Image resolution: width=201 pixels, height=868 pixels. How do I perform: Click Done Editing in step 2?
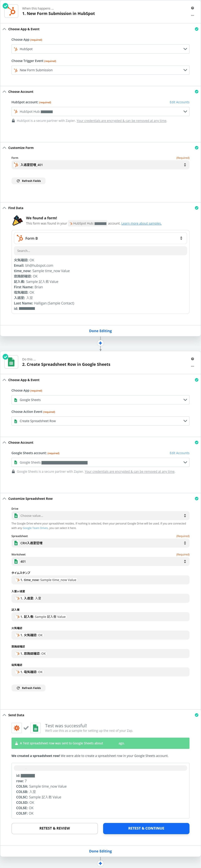click(x=100, y=851)
